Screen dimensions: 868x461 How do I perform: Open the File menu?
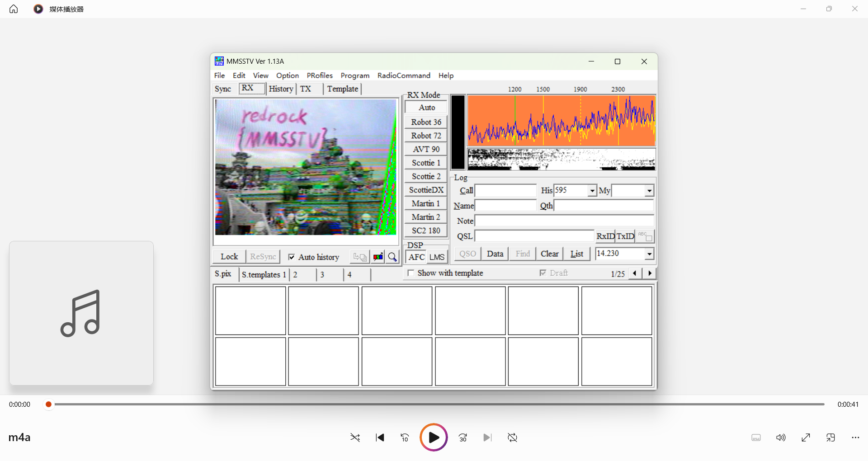click(219, 75)
